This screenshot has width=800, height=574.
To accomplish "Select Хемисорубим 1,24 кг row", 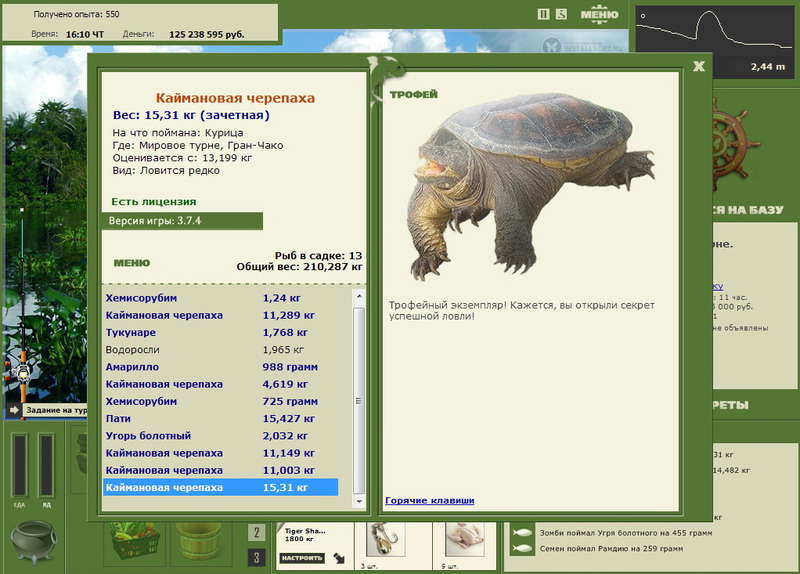I will (x=220, y=298).
